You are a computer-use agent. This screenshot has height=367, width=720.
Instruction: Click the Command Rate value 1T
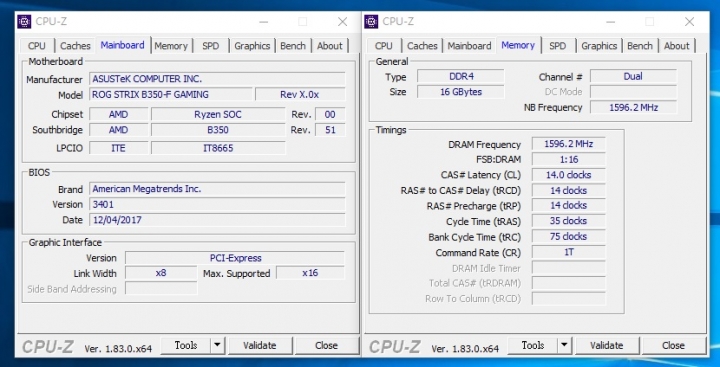[568, 252]
